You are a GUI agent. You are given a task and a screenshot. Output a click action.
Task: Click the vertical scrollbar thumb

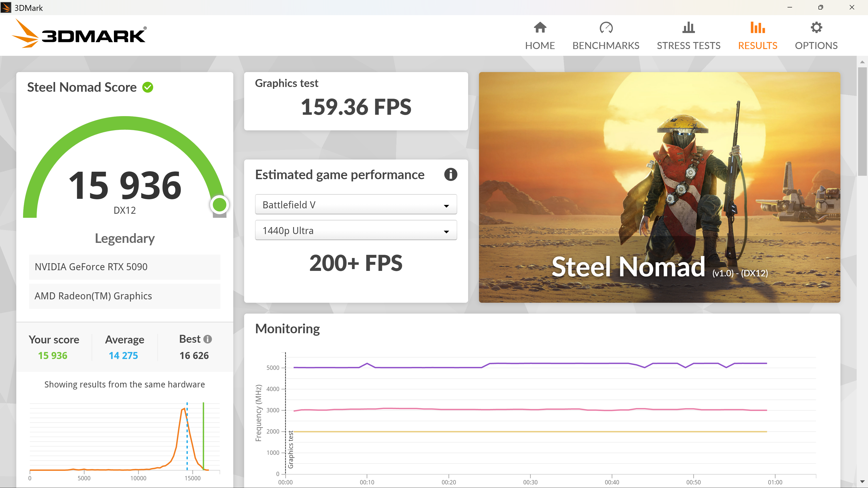click(862, 121)
